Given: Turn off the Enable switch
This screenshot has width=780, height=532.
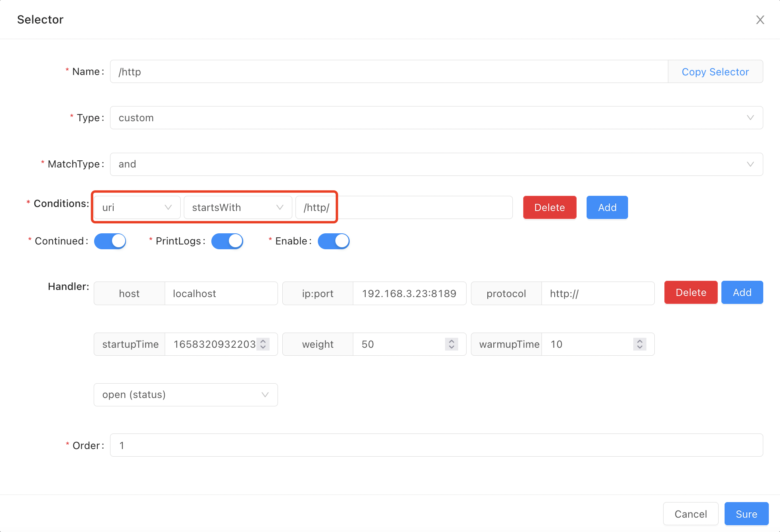Looking at the screenshot, I should tap(334, 241).
